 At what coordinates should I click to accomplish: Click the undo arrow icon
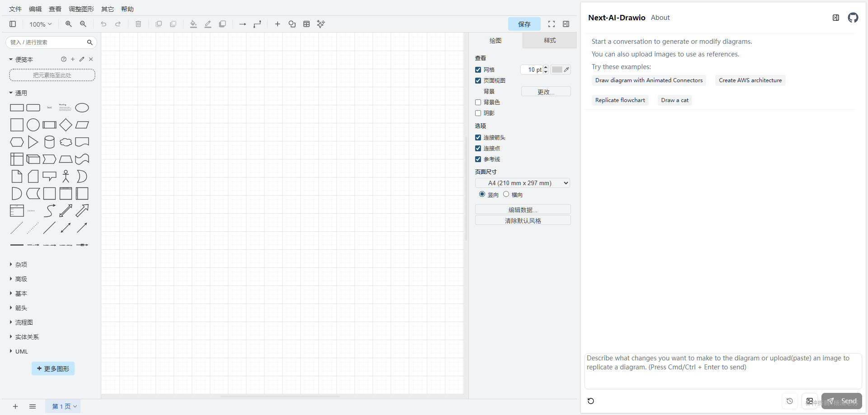[104, 24]
